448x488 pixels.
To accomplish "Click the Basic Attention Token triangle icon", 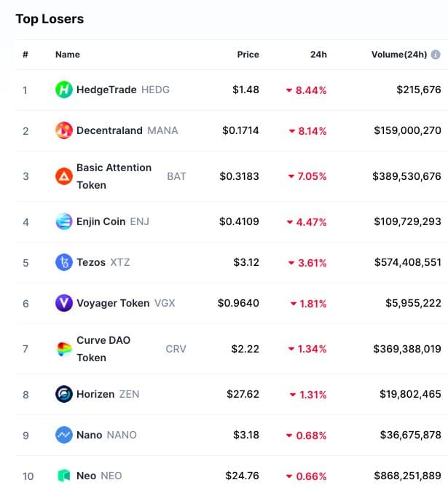I will (64, 176).
